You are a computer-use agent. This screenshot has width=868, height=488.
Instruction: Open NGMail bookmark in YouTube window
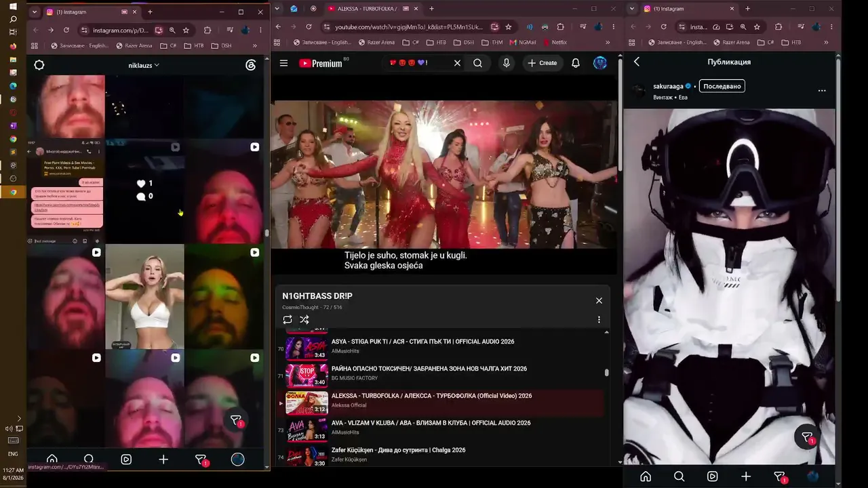[521, 42]
